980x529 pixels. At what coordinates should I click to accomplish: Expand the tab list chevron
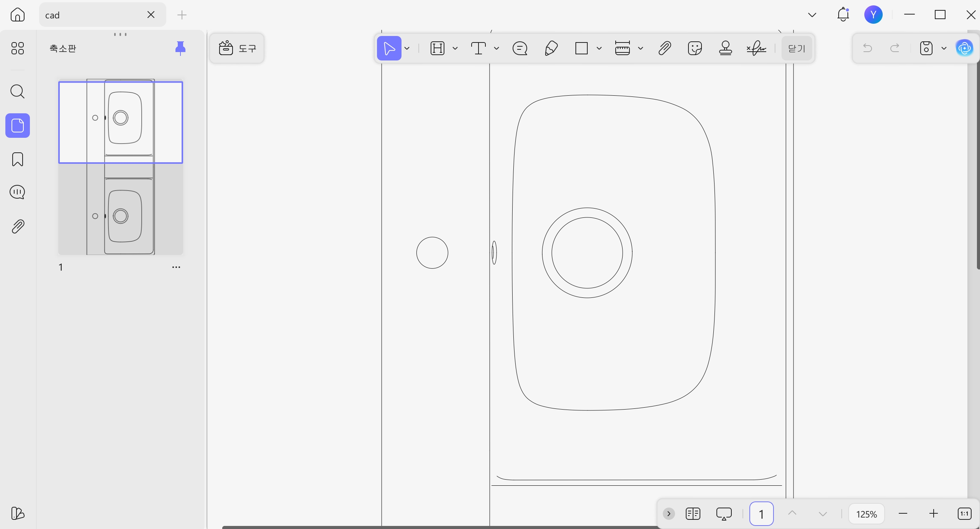pyautogui.click(x=812, y=15)
